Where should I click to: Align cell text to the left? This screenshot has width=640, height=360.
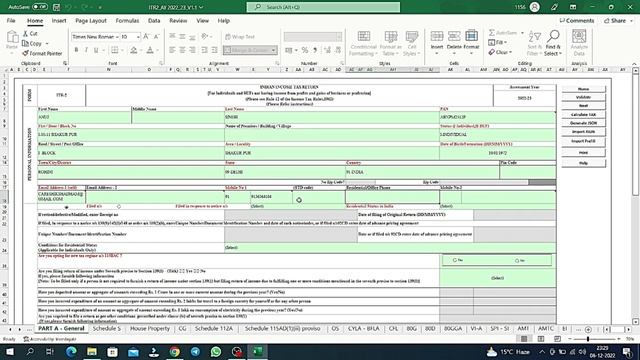172,50
